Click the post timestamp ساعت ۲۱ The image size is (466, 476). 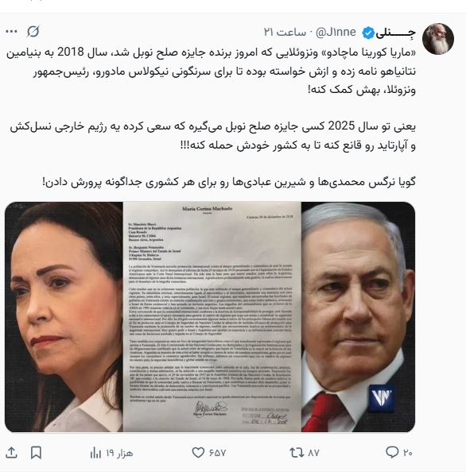click(x=285, y=32)
